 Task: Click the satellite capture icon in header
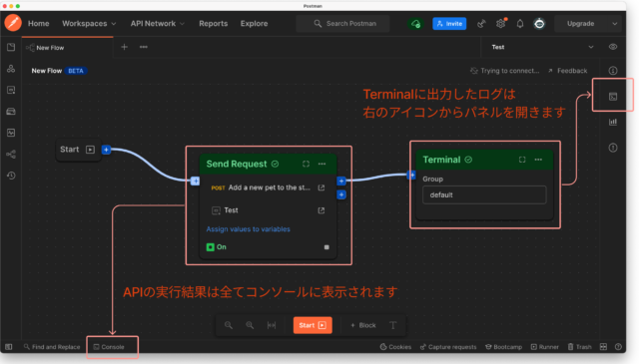pyautogui.click(x=481, y=24)
